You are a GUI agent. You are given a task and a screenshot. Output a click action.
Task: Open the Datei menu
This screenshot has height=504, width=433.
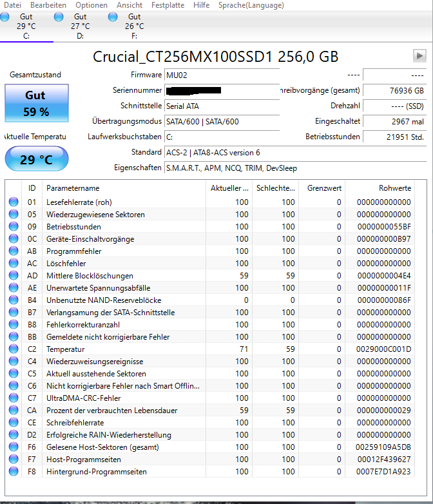coord(12,5)
